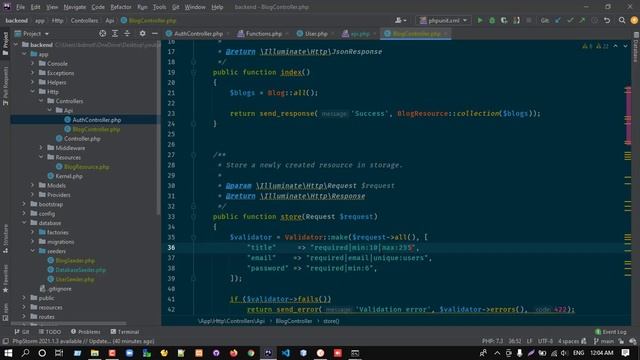Open Search Everywhere magnifier icon
The image size is (640, 360).
coord(622,20)
